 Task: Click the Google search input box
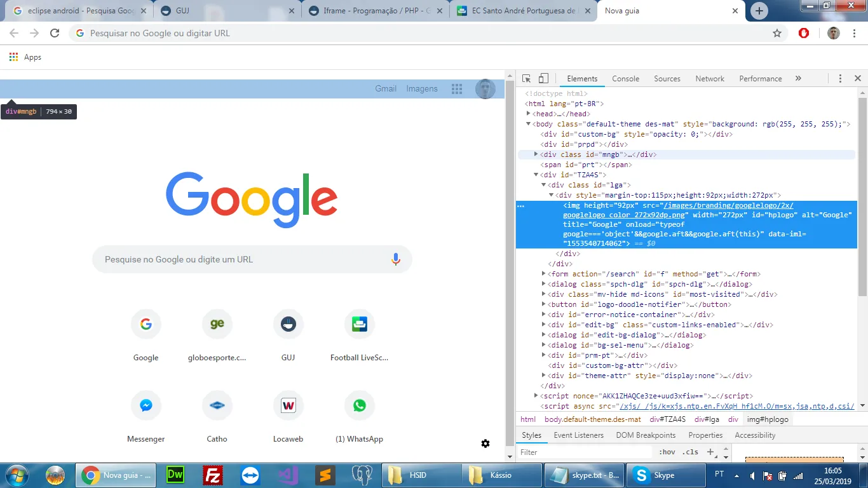(241, 259)
